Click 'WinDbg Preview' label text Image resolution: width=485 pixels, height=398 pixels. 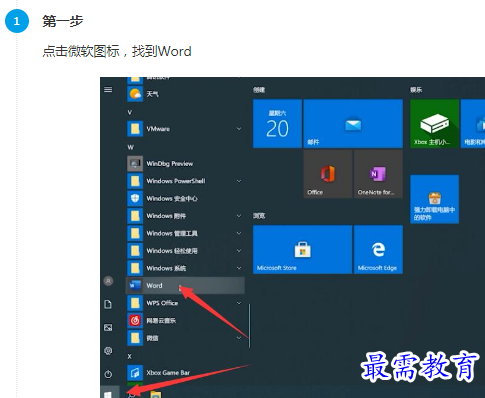(170, 164)
